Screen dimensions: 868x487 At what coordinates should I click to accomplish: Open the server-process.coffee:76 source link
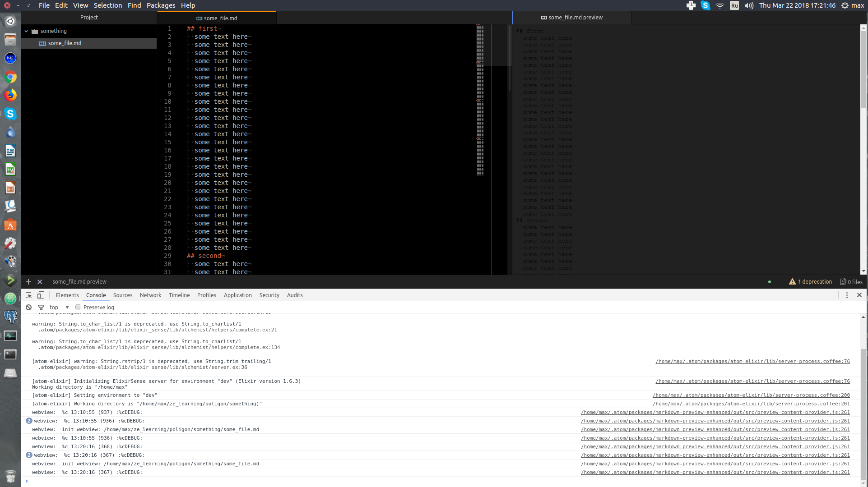(752, 361)
